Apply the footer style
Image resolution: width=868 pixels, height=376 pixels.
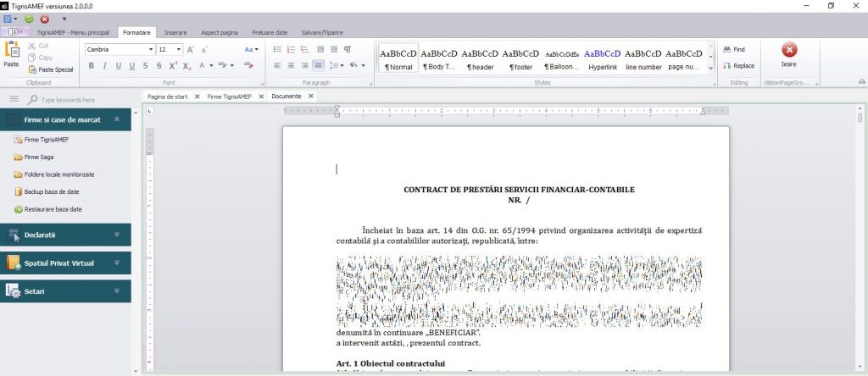[521, 58]
